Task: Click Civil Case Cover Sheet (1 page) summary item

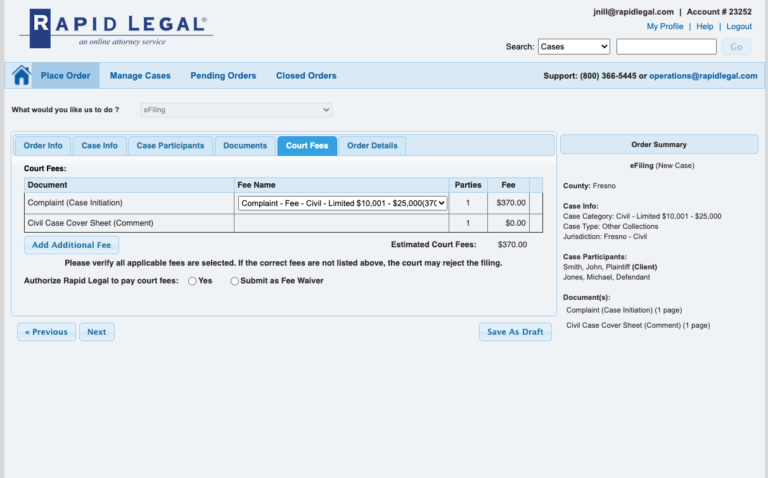Action: pos(638,325)
